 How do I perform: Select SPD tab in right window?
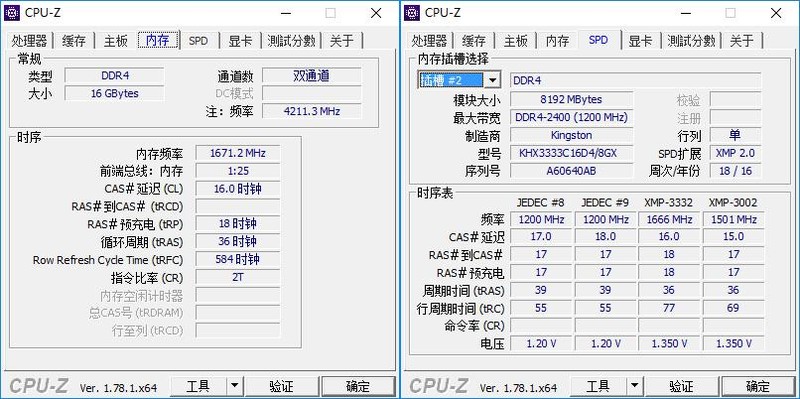click(598, 40)
